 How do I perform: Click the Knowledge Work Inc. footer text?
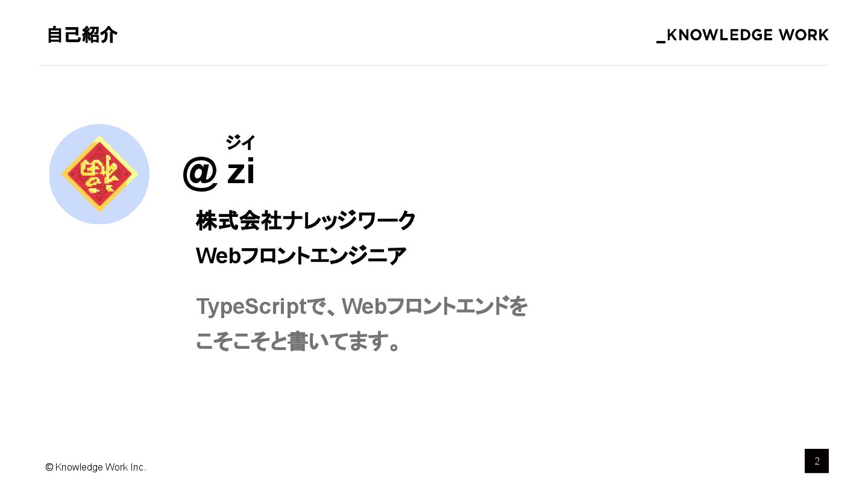click(x=101, y=467)
